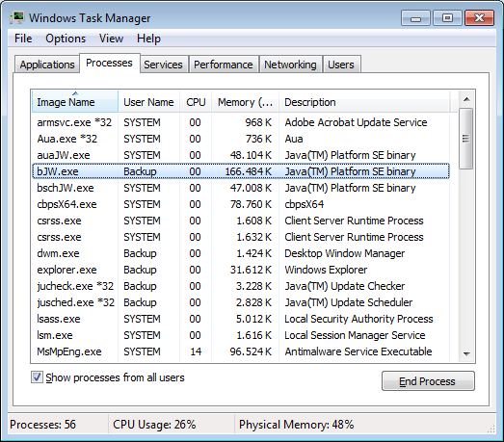504x442 pixels.
Task: Switch to the Performance tab
Action: pyautogui.click(x=224, y=65)
